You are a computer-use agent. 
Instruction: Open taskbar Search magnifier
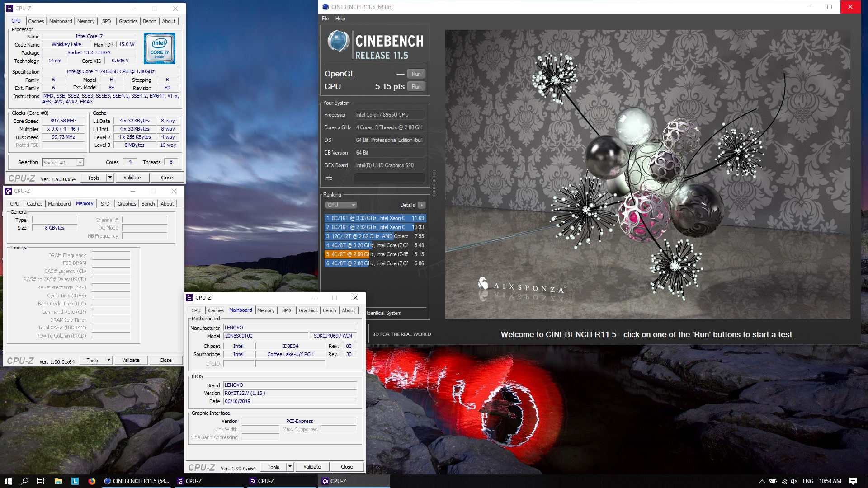click(24, 481)
